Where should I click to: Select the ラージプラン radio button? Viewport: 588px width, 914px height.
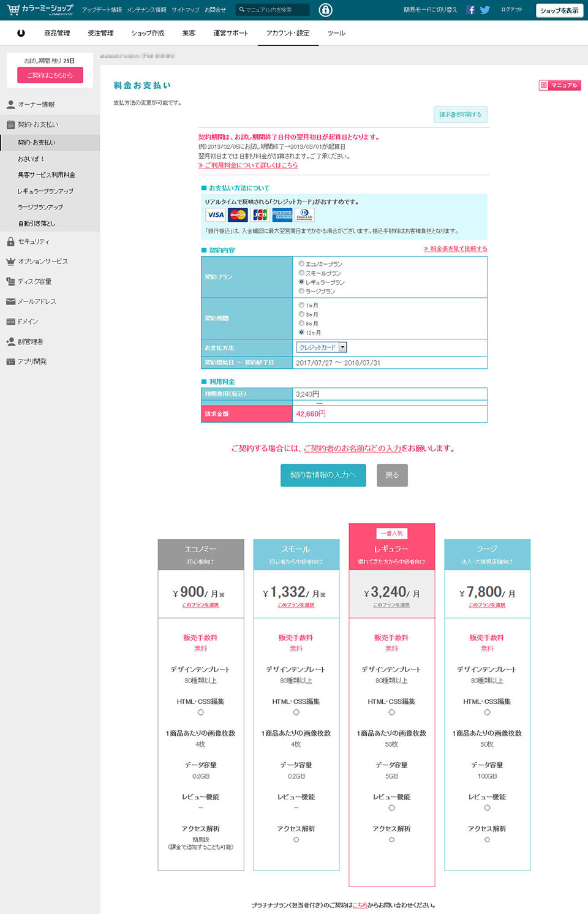tap(301, 291)
